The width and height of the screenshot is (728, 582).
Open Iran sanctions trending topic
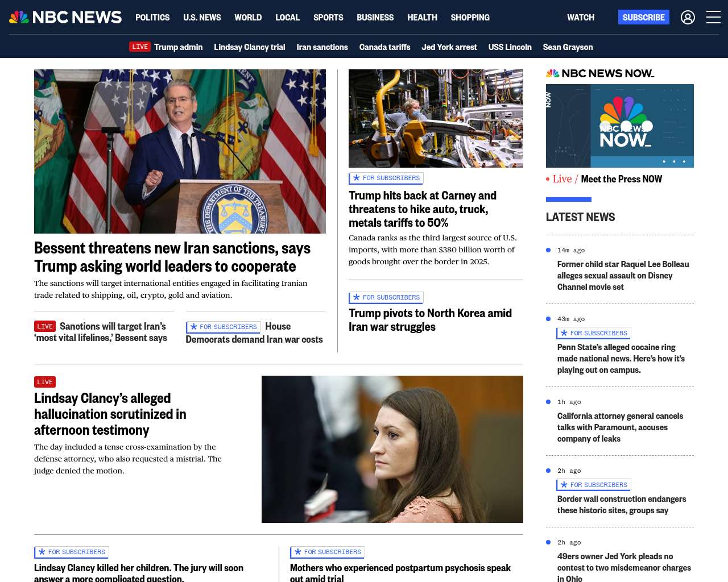(x=322, y=47)
